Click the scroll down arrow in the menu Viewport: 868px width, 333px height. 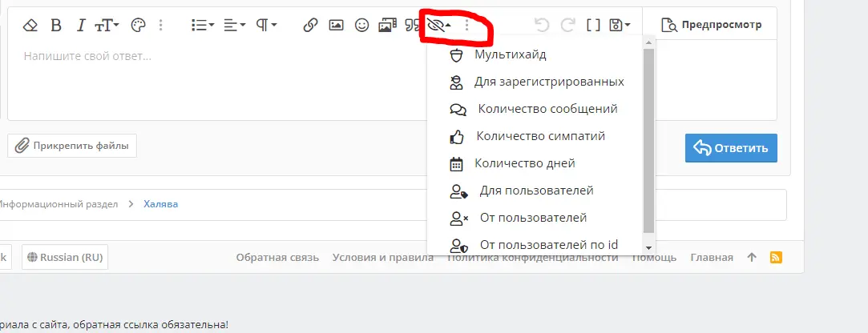click(x=649, y=248)
